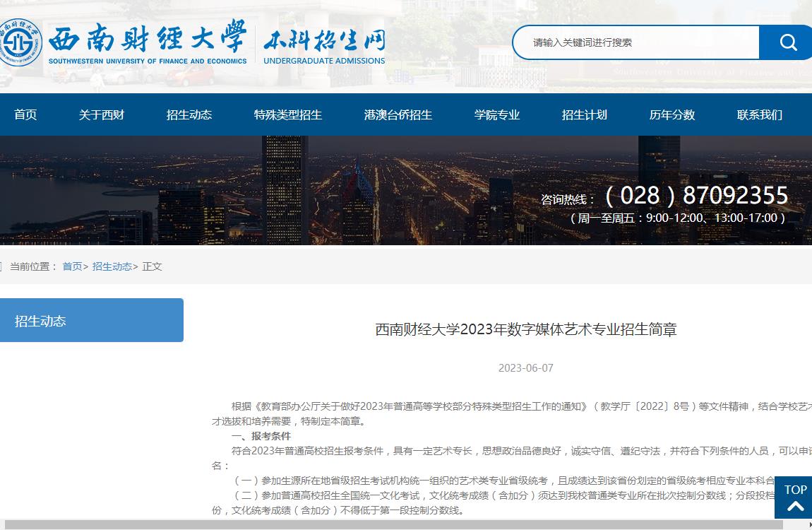Click the publication date 2023-06-07
Screen dimensions: 812x530
point(525,368)
